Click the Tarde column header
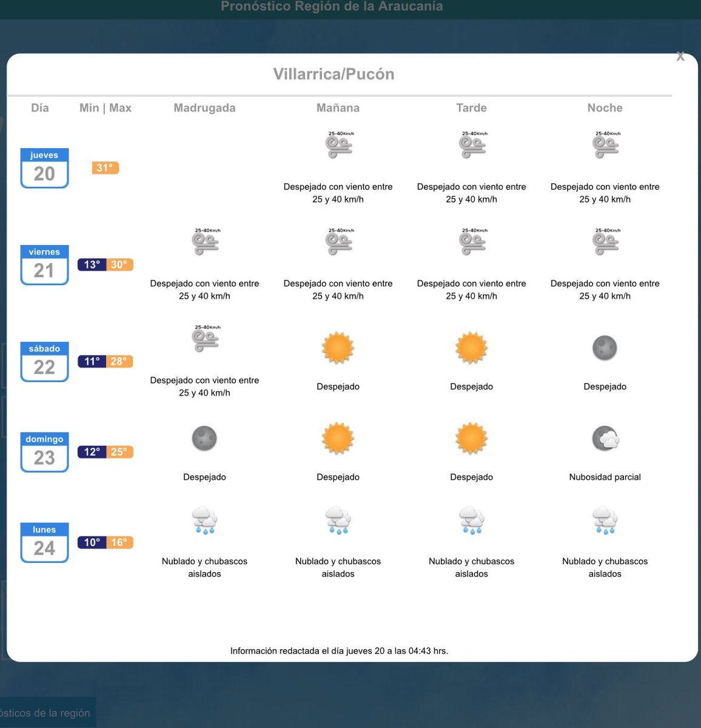Screen dimensions: 701x728 471,108
